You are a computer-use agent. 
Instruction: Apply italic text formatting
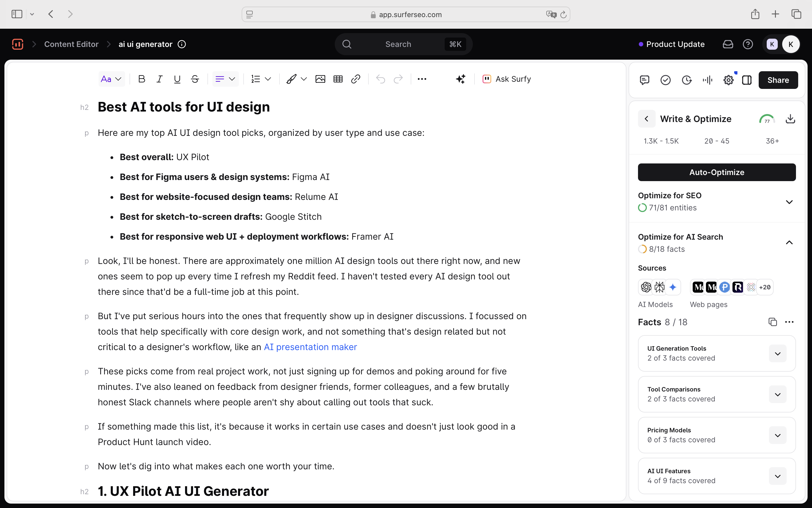click(x=159, y=79)
